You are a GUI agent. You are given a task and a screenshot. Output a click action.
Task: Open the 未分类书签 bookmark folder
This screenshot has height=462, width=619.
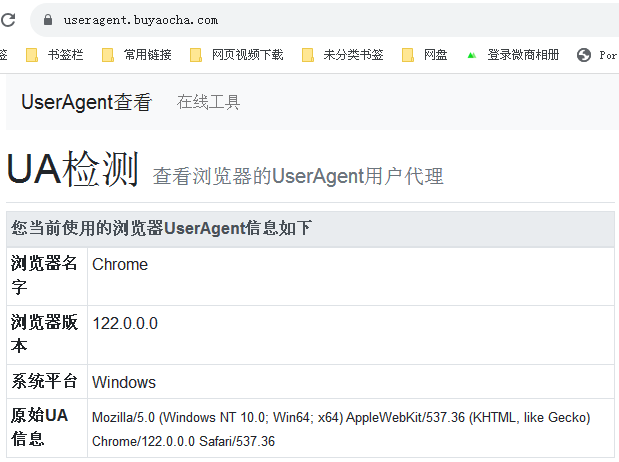tap(342, 55)
